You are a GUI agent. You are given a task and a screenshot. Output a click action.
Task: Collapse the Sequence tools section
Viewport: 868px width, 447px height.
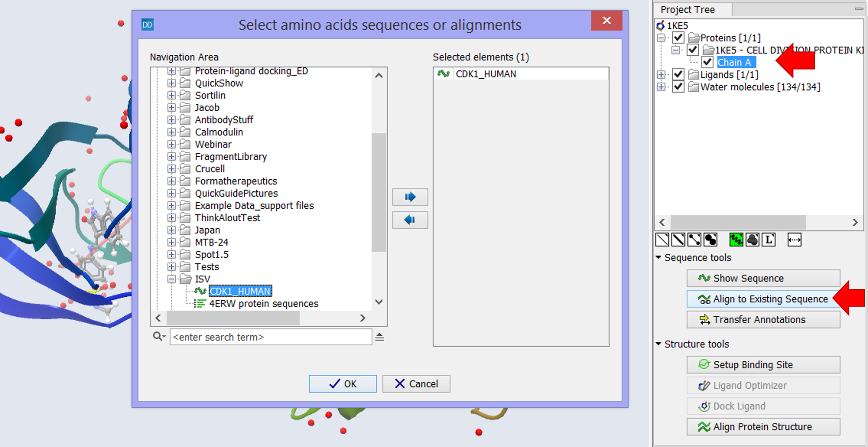[x=658, y=258]
